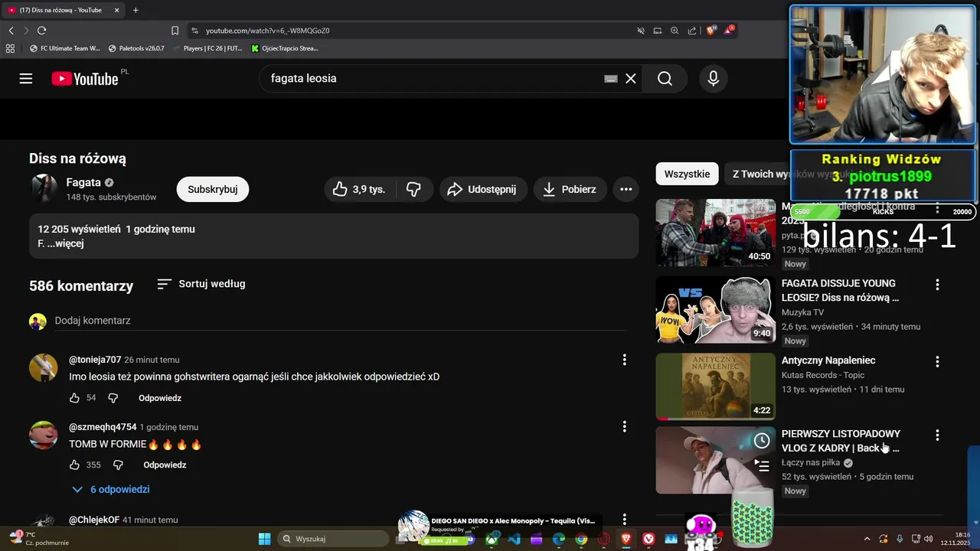Open the Windows Start button

click(x=264, y=539)
